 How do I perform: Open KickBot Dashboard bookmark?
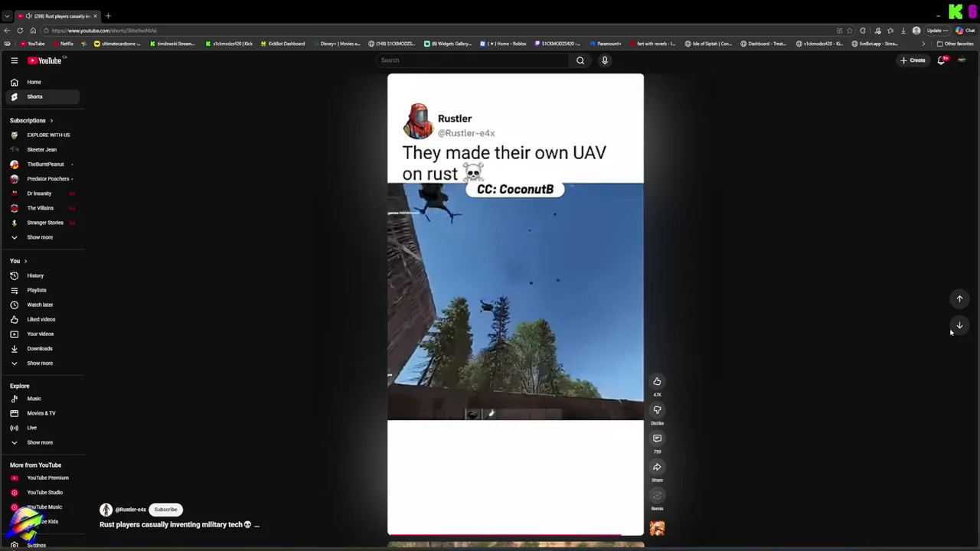click(283, 44)
